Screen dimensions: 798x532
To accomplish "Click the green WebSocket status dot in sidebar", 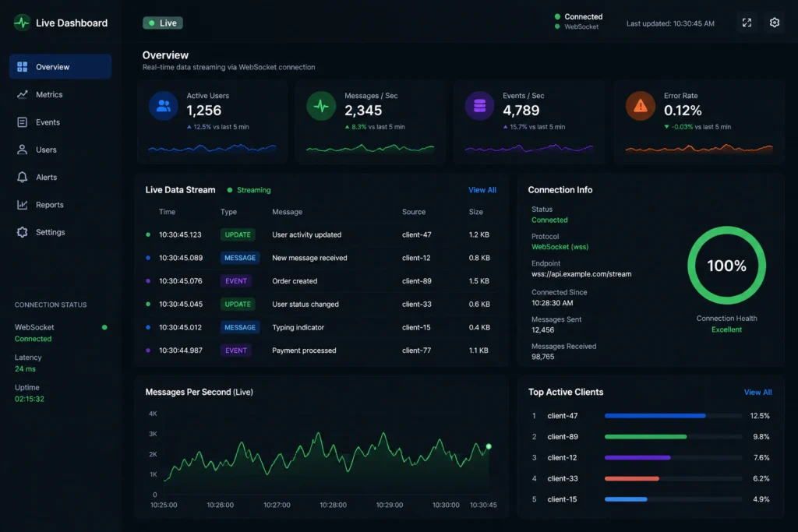I will point(104,328).
